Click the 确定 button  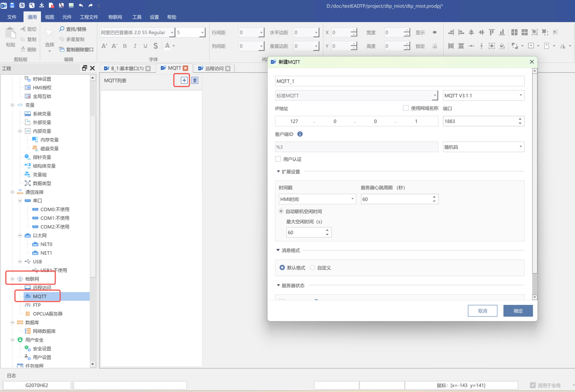(518, 311)
